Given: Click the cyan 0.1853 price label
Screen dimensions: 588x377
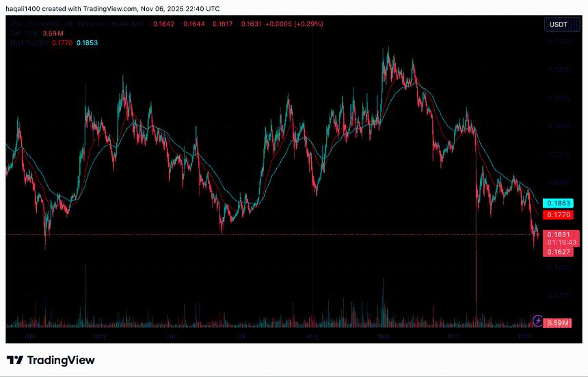Looking at the screenshot, I should 558,204.
